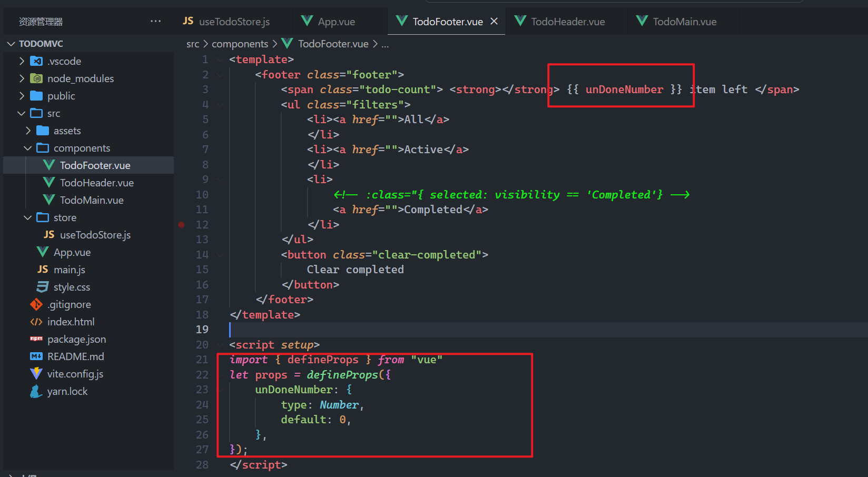Click the public folder icon
This screenshot has width=868, height=477.
[x=36, y=96]
